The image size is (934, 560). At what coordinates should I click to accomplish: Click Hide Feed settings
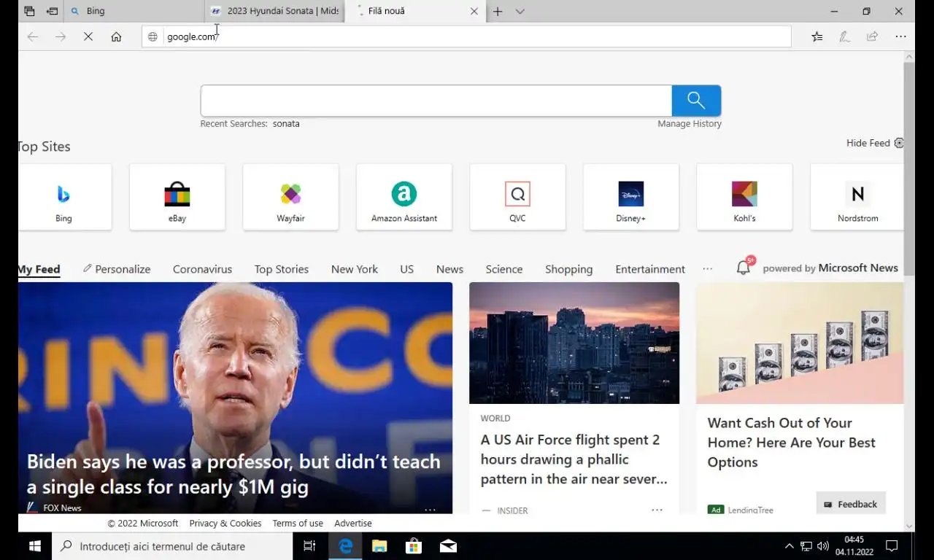click(x=874, y=143)
